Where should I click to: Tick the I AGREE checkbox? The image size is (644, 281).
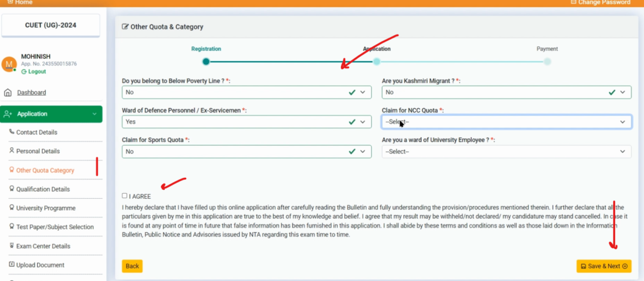click(125, 196)
